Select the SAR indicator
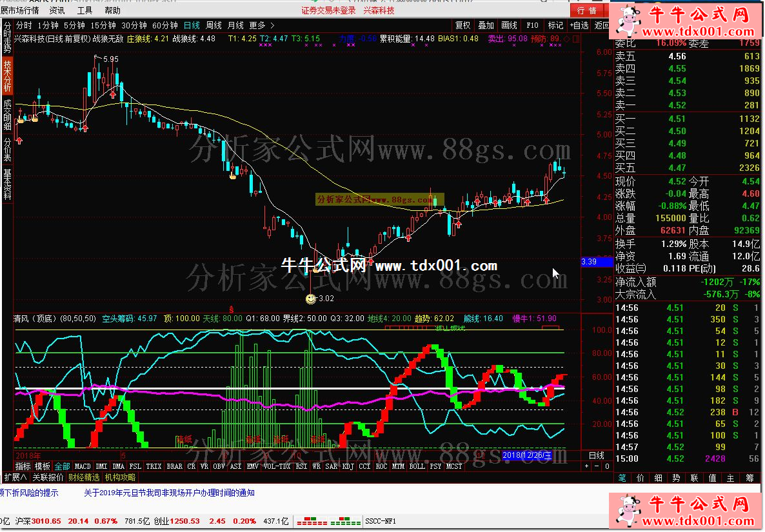 coord(332,466)
